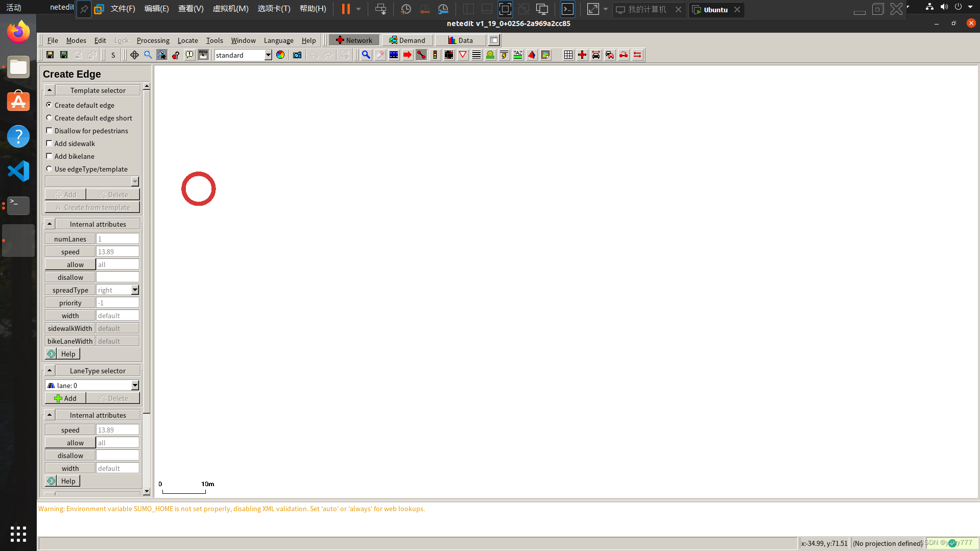
Task: Toggle the tooltip speech-bubble icon
Action: click(189, 55)
